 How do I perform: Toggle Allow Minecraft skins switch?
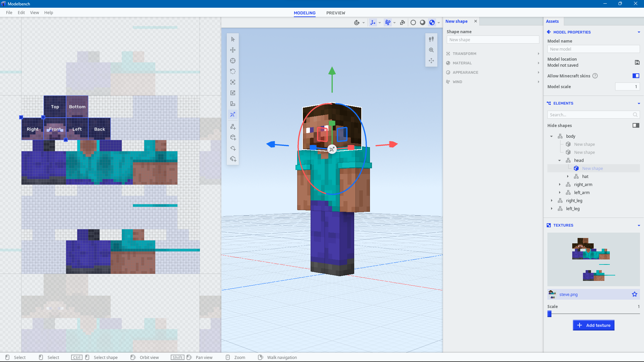tap(636, 76)
